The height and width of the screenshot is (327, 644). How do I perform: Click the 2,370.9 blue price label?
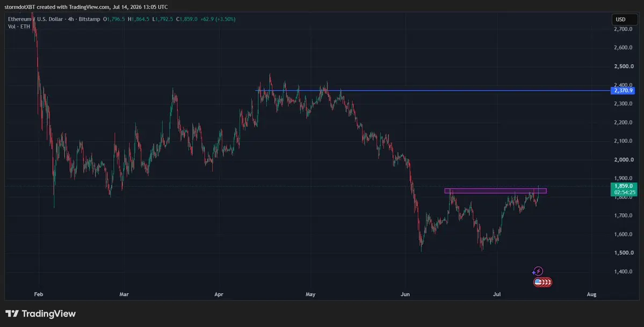click(624, 90)
